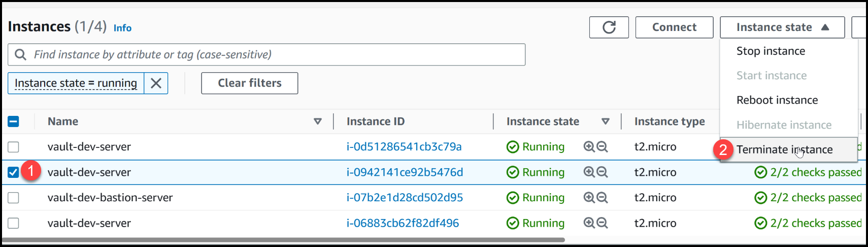Zoom out icon on selected i-0942141ce92b5476d row
This screenshot has width=868, height=247.
(x=602, y=172)
